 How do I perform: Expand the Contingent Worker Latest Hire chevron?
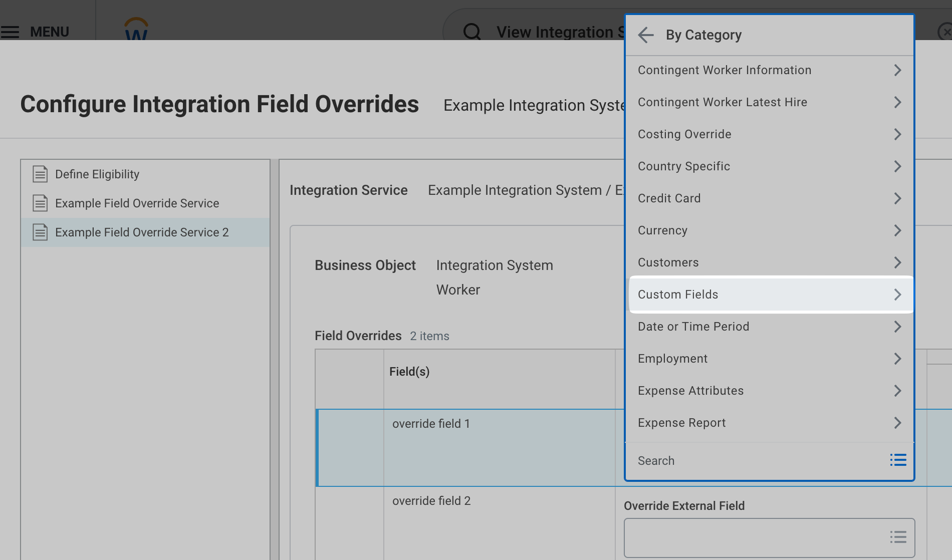point(897,102)
